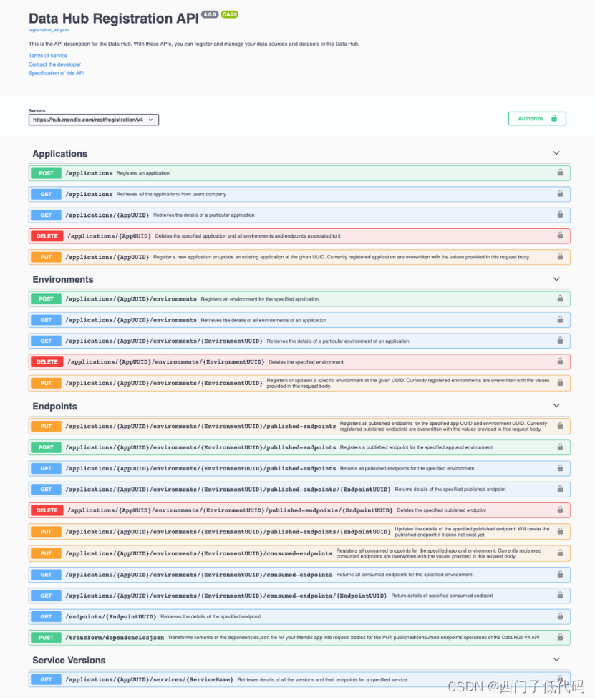Screen dimensions: 595x700
Task: Collapse the Environments section chevron
Action: 556,279
